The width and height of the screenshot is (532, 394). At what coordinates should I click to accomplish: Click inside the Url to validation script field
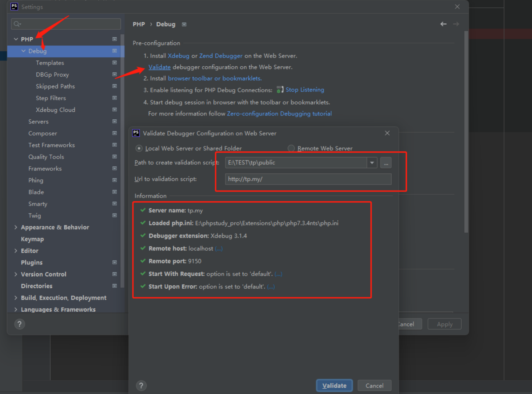tap(308, 179)
